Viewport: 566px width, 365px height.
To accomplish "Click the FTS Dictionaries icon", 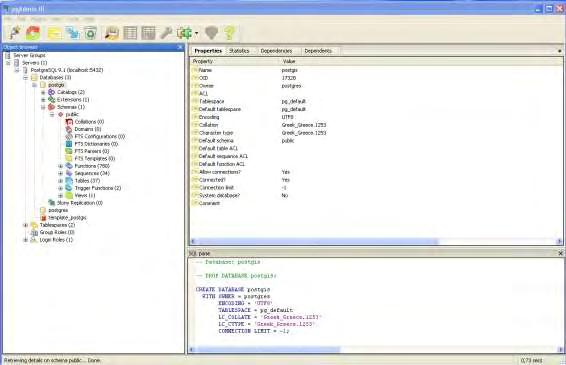I will click(x=69, y=144).
